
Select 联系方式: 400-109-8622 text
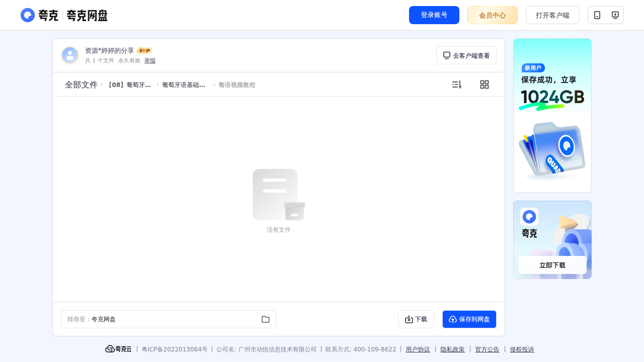[x=361, y=349]
